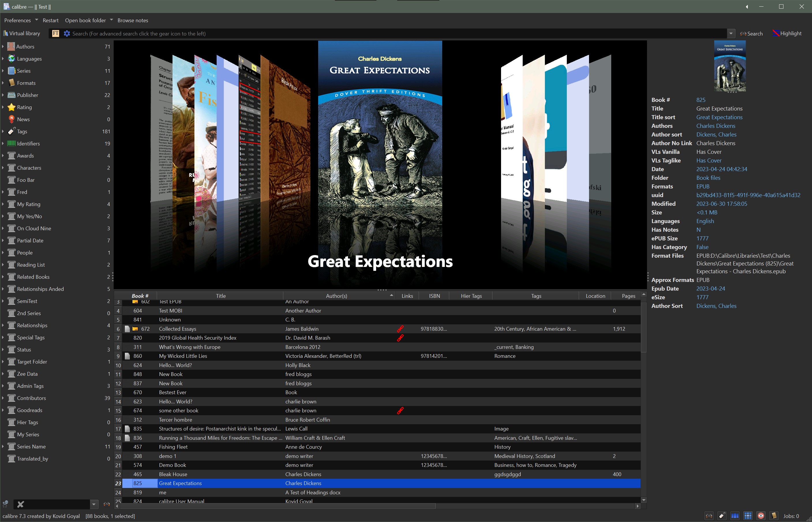Screen dimensions: 812x522
Task: Click the uuid b29bd433 link
Action: click(748, 195)
